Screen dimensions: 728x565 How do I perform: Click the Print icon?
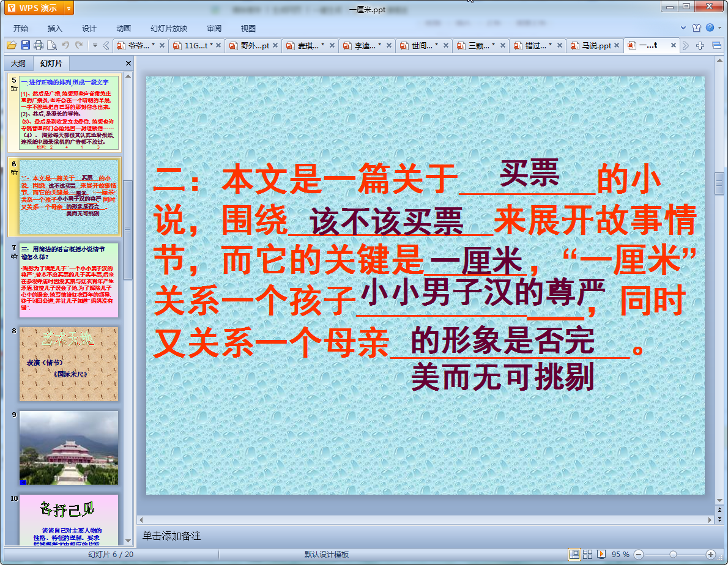39,45
